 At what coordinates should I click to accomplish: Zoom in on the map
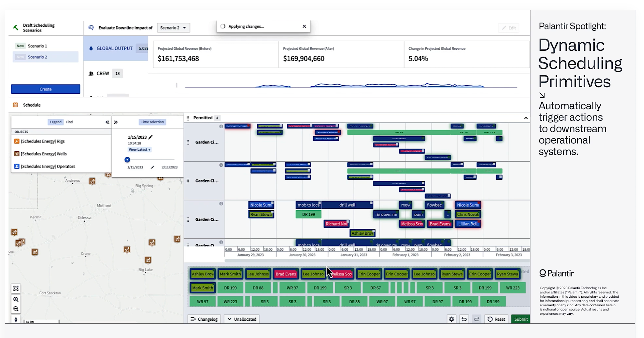click(x=16, y=299)
